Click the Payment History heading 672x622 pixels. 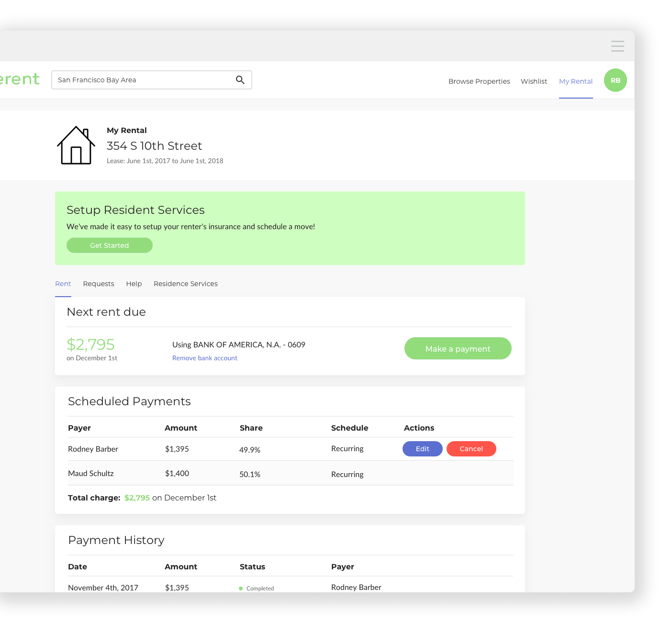coord(116,540)
